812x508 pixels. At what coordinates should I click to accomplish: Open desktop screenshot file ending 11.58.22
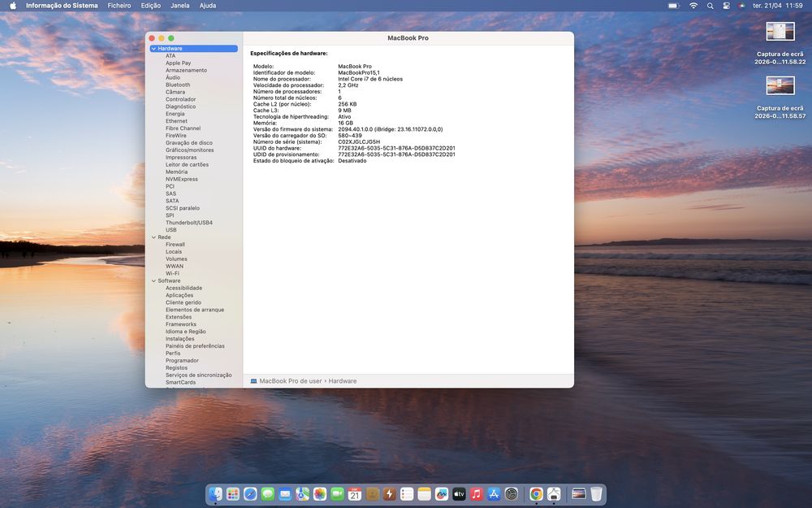[x=780, y=43]
